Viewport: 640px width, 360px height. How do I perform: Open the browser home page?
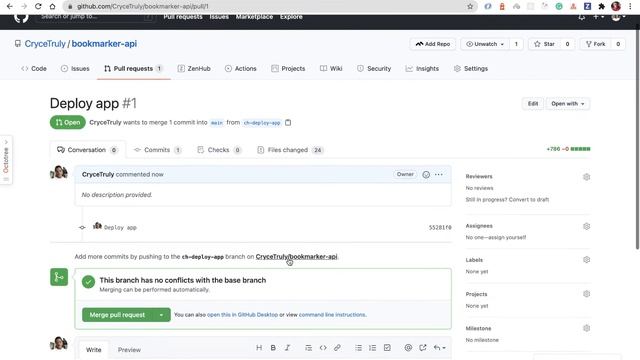pos(52,6)
